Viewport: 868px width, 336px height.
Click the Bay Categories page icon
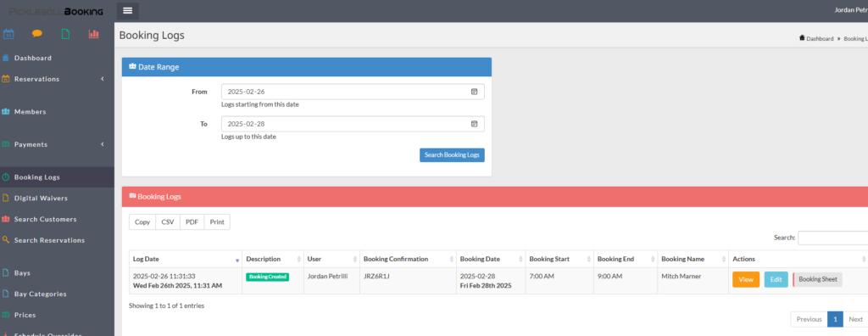point(6,294)
